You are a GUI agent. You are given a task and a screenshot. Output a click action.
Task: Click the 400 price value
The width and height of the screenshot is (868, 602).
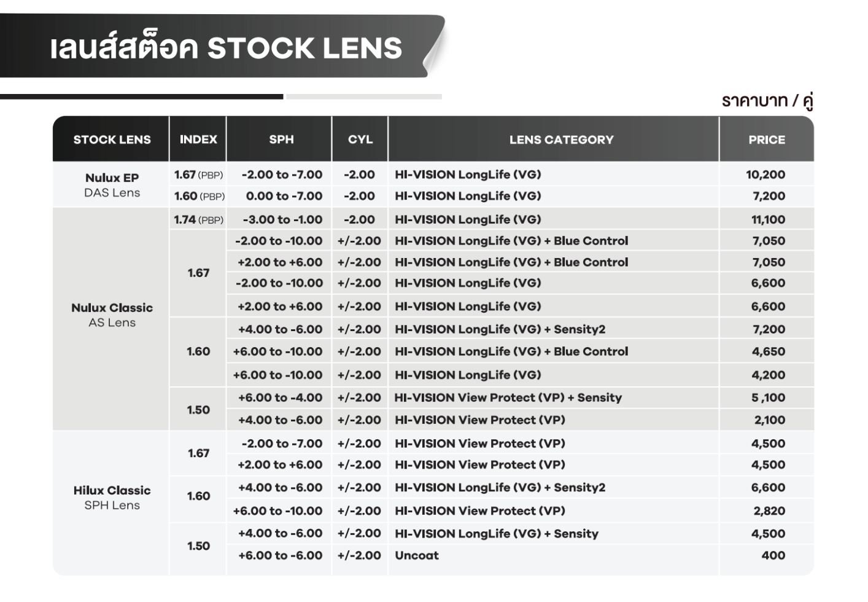pyautogui.click(x=773, y=556)
